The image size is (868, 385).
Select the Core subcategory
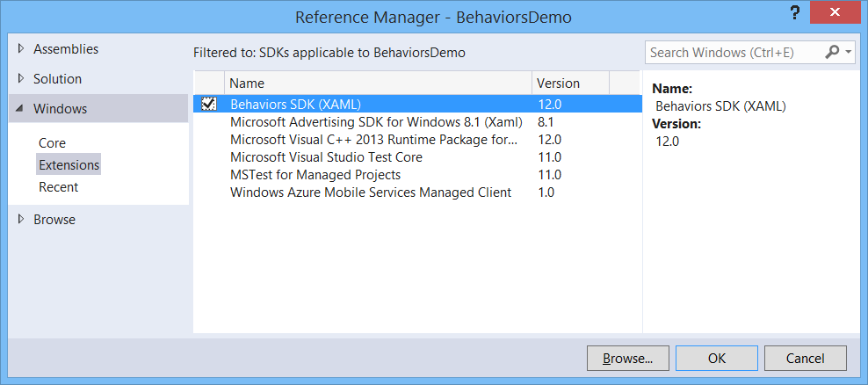pyautogui.click(x=52, y=143)
